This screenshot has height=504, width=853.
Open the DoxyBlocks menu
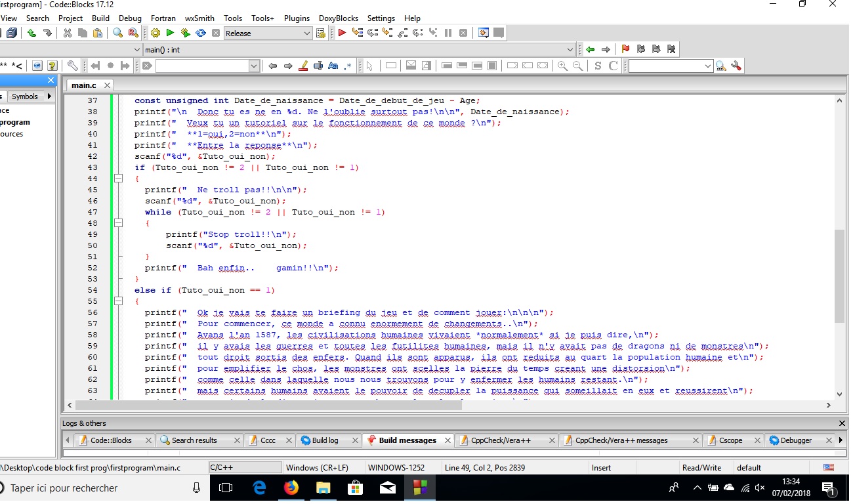[338, 18]
